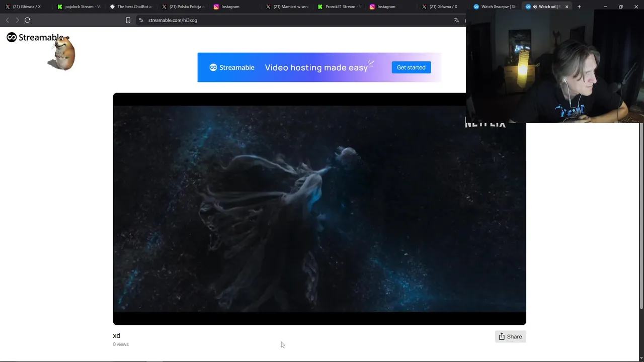Share the video

tap(510, 336)
